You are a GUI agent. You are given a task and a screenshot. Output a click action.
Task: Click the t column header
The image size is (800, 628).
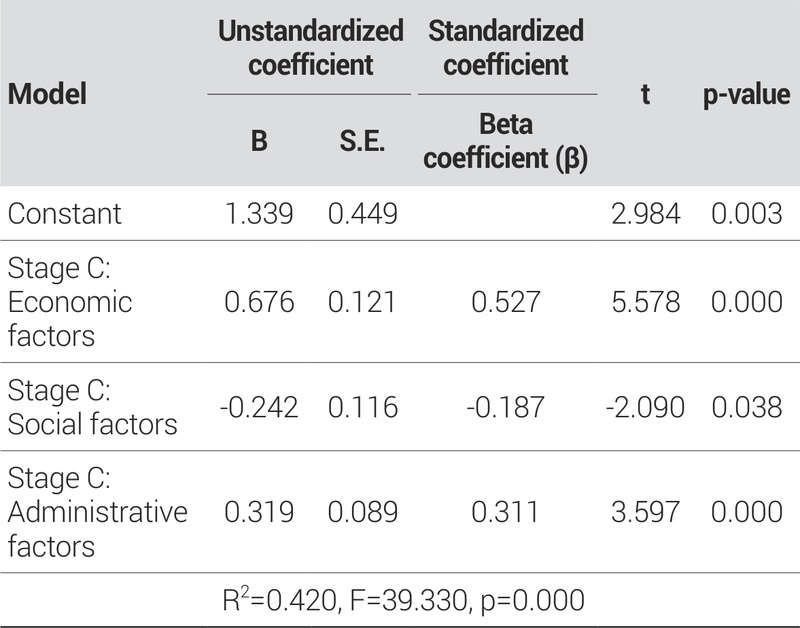[x=646, y=95]
